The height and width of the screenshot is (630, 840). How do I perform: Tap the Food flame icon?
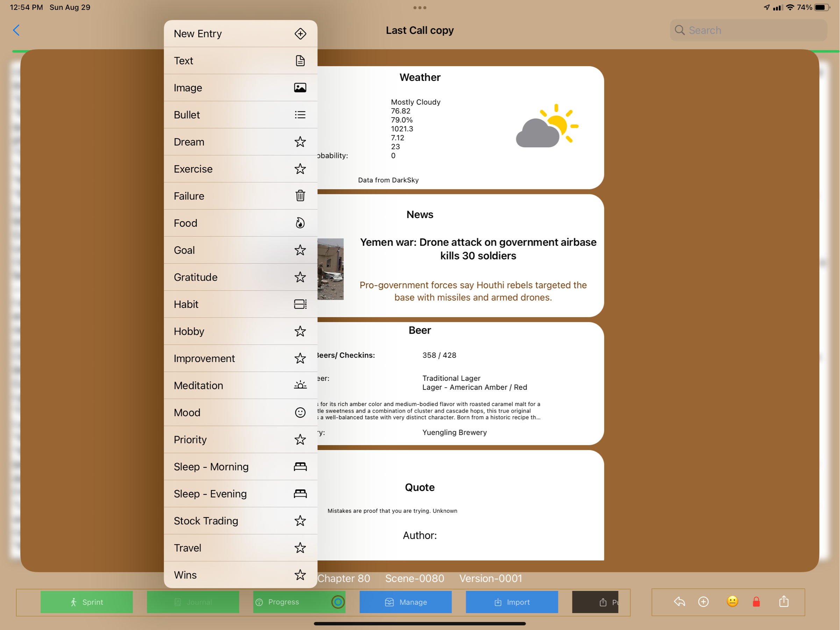click(300, 223)
